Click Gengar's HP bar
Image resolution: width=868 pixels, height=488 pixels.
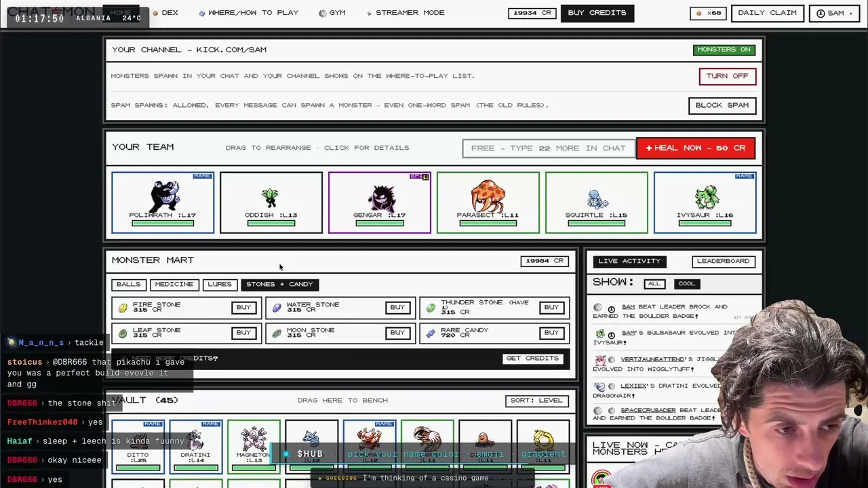[380, 223]
